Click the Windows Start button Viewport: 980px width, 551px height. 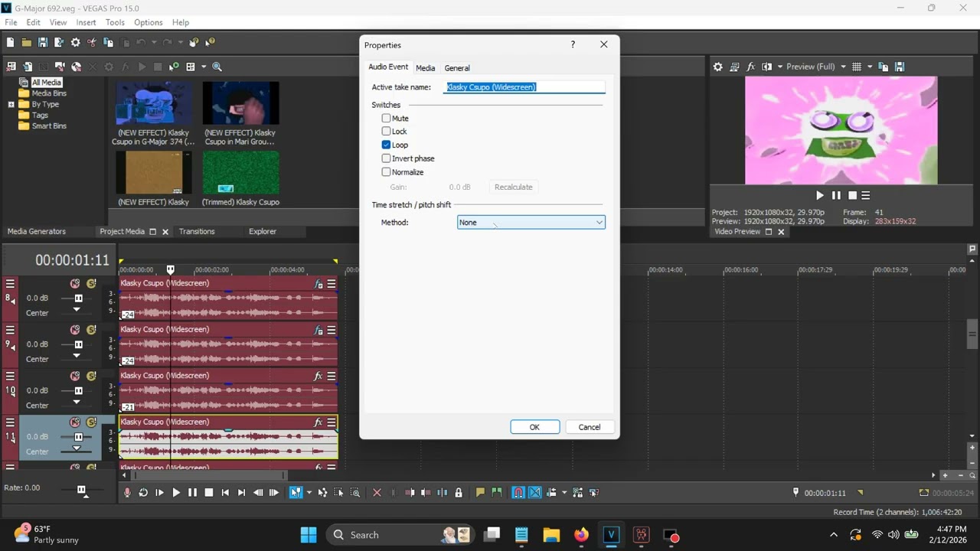point(309,535)
